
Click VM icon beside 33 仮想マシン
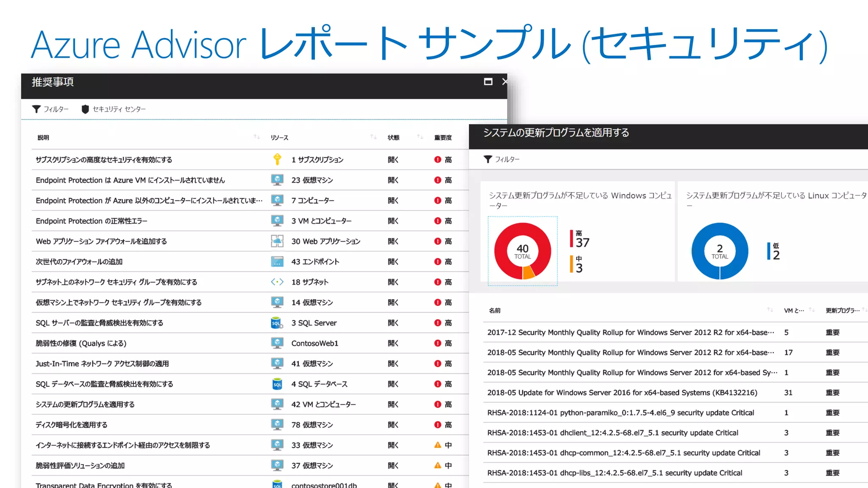[277, 445]
